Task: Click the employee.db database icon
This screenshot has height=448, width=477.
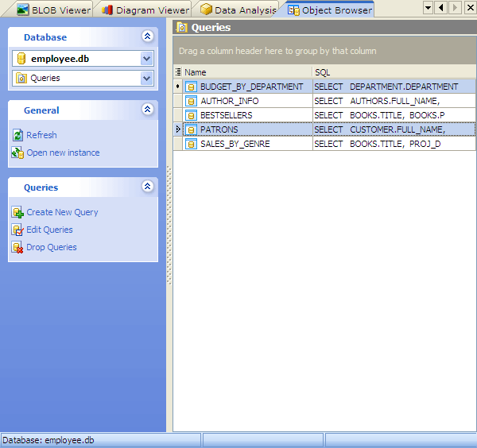Action: tap(21, 59)
